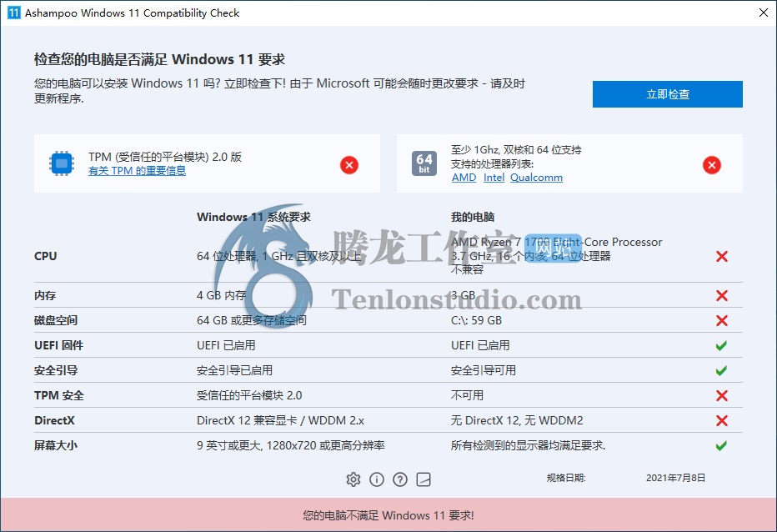777x532 pixels.
Task: Click the DirectX 12 兼容显卡 / WDDM 2.x requirement
Action: (x=280, y=420)
